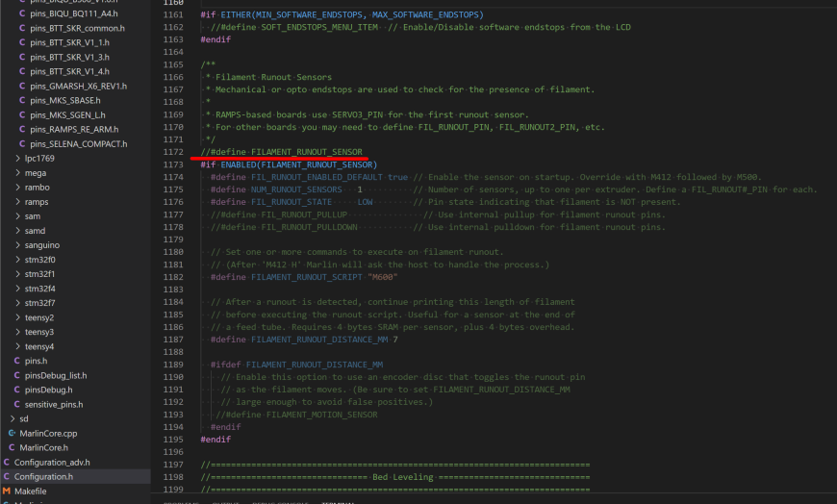This screenshot has height=504, width=837.
Task: Click line number 1182 in the gutter
Action: point(173,277)
